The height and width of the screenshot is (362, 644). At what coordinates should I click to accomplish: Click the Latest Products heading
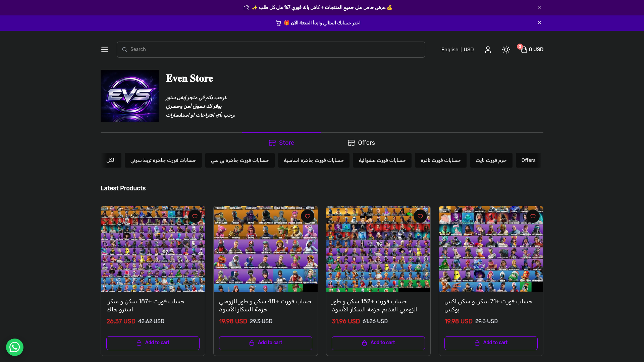click(123, 188)
